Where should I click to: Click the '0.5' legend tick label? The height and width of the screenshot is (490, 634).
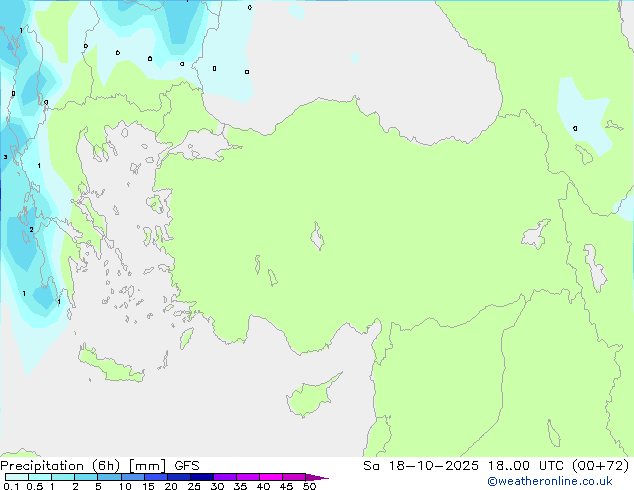point(35,486)
